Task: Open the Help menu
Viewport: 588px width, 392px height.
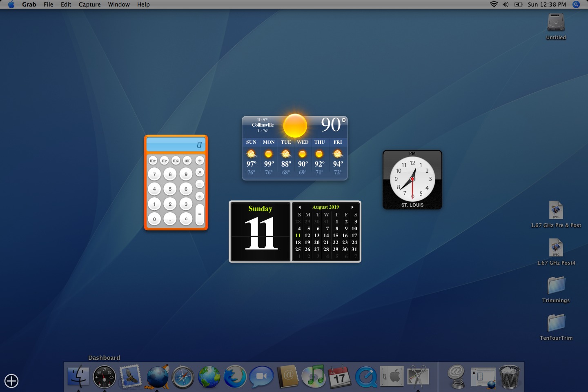Action: click(x=143, y=4)
